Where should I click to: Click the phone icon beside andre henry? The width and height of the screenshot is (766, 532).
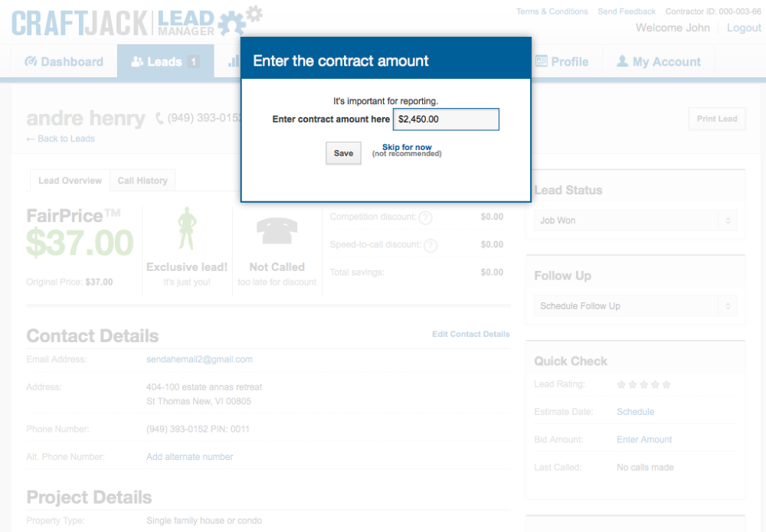tap(159, 118)
